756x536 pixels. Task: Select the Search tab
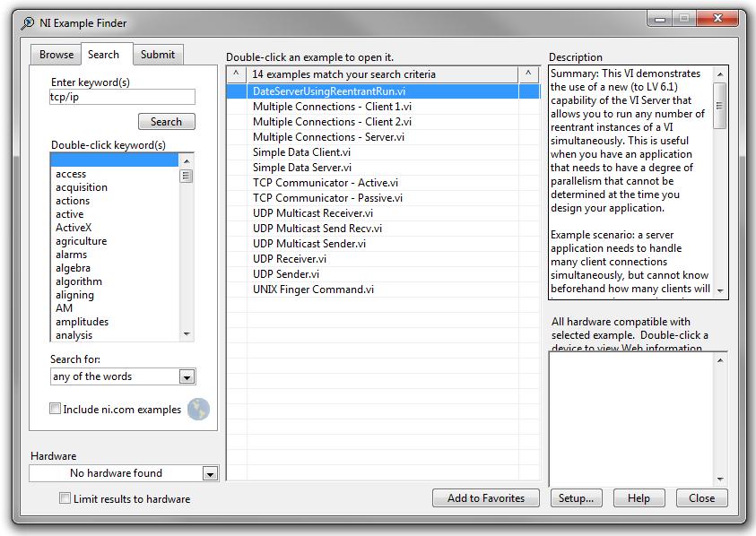[107, 54]
